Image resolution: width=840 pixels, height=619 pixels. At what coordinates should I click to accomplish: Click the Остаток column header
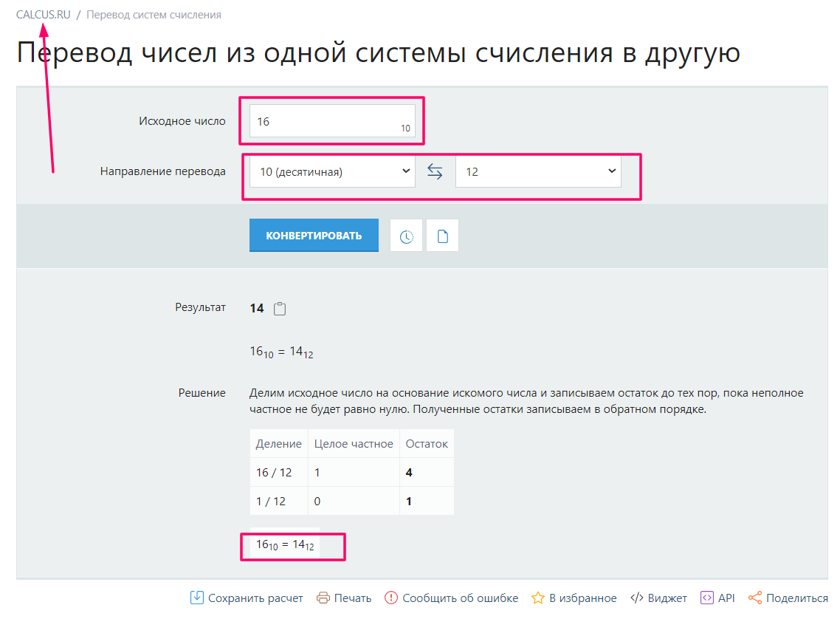[427, 444]
